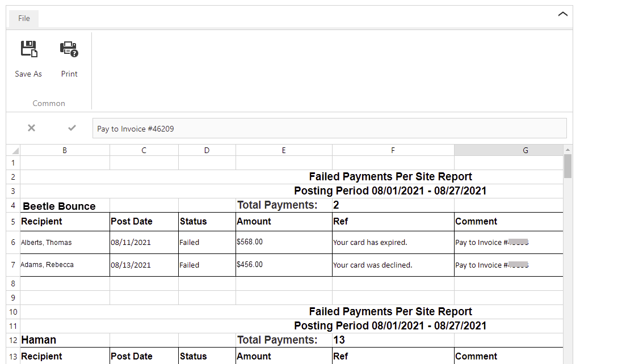Select column E header
The width and height of the screenshot is (622, 364).
(x=284, y=150)
